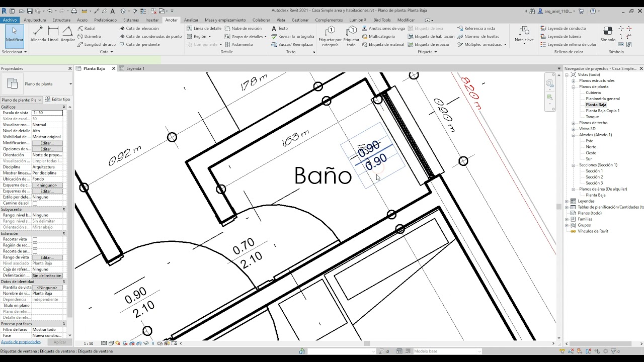Select Anotaciones de viga tool
Image resolution: width=644 pixels, height=362 pixels.
(x=383, y=29)
